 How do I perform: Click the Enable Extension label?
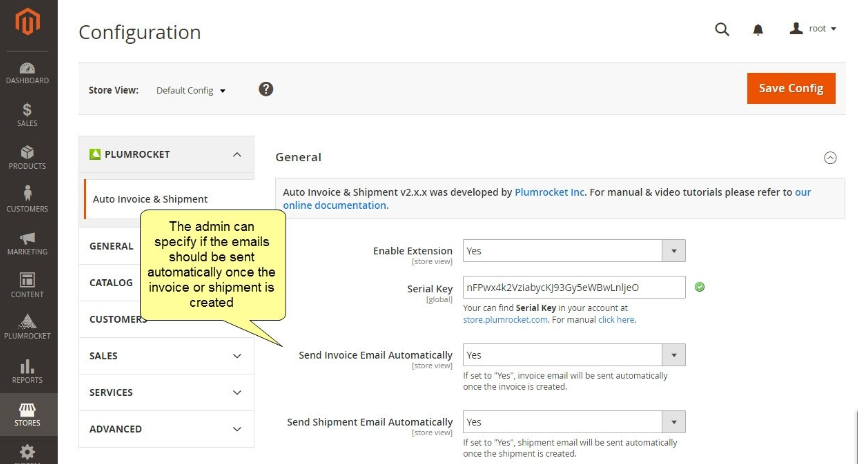413,251
